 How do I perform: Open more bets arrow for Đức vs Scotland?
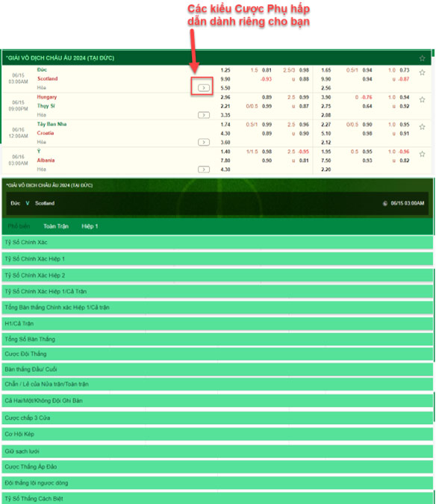point(203,88)
